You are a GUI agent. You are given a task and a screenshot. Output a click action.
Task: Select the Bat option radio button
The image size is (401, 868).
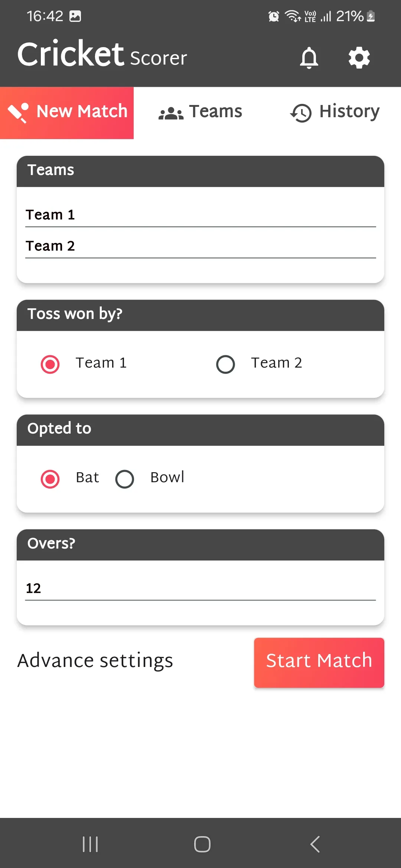pyautogui.click(x=50, y=479)
